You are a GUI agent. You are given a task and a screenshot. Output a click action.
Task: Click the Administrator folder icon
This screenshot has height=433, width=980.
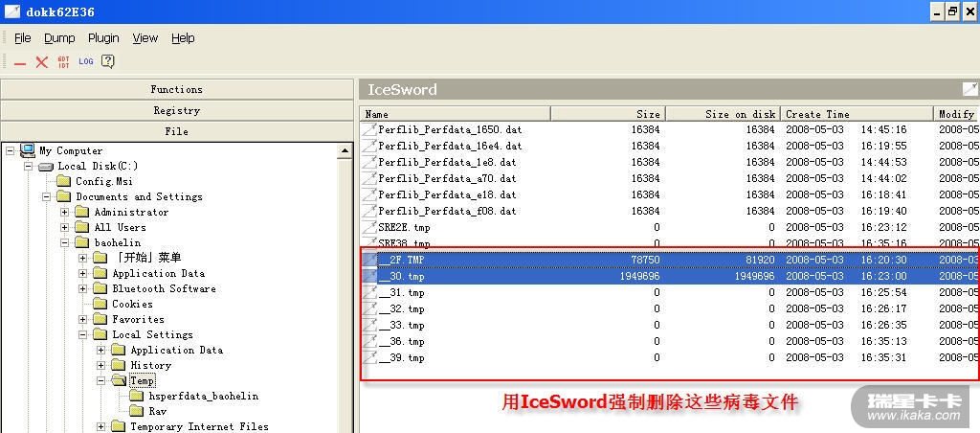pos(82,212)
